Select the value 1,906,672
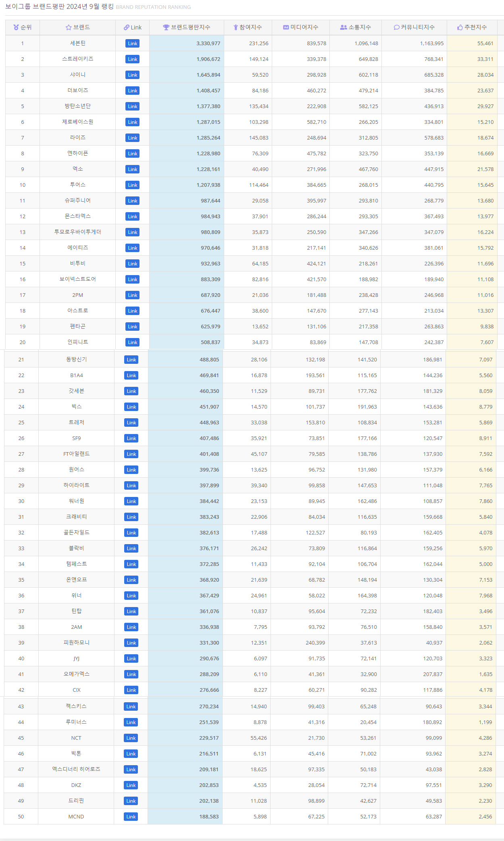The height and width of the screenshot is (841, 504). (x=208, y=59)
